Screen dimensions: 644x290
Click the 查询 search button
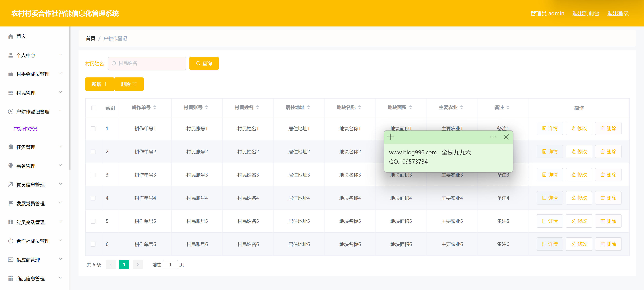pos(204,63)
